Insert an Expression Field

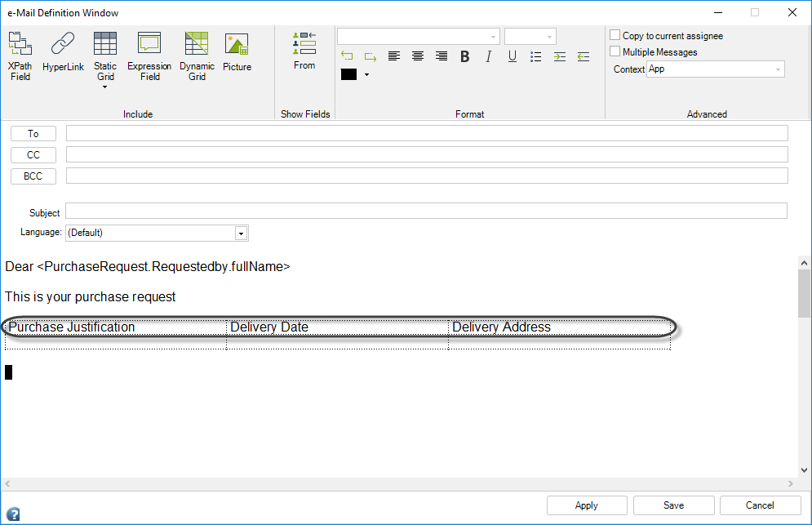[149, 56]
